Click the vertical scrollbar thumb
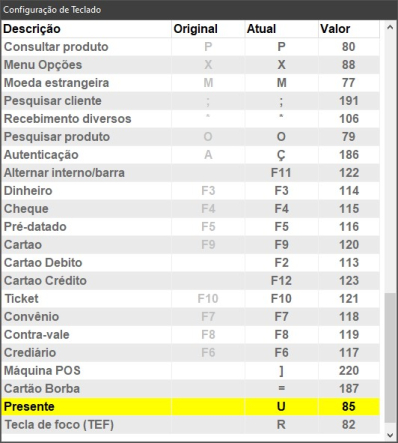This screenshot has width=398, height=443. pyautogui.click(x=390, y=358)
